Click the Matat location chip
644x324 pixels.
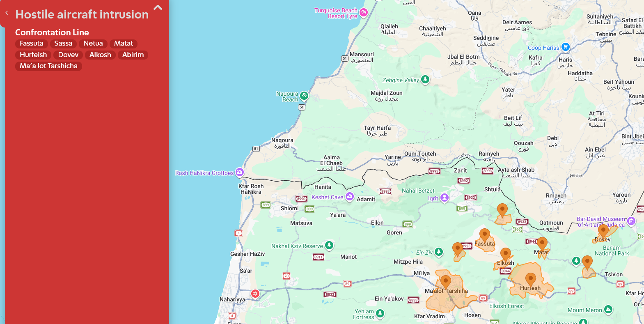coord(124,44)
